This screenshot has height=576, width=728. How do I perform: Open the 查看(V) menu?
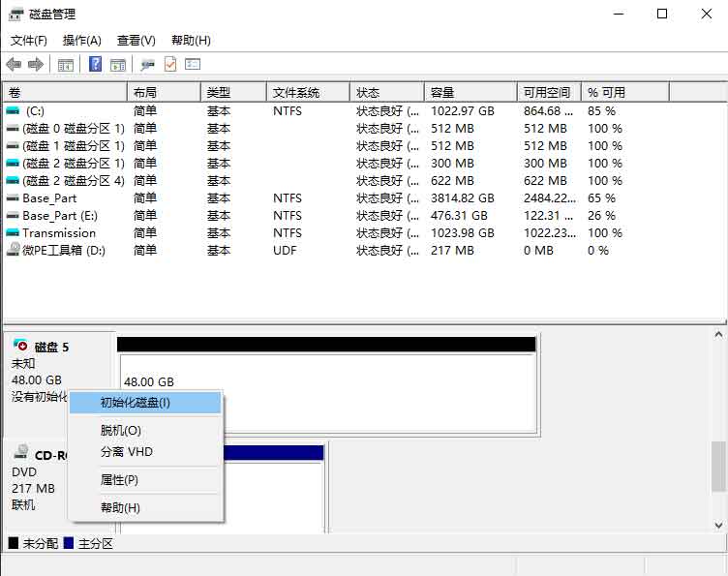(136, 41)
